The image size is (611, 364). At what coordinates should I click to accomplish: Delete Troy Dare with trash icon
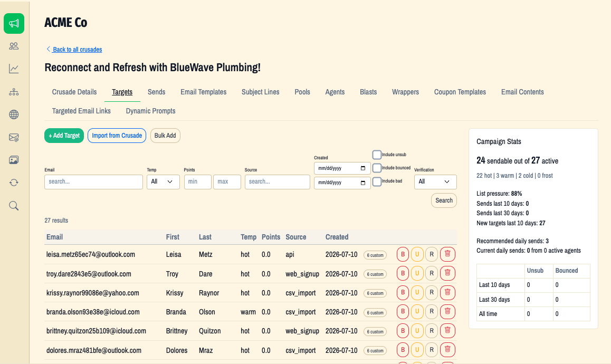tap(448, 273)
